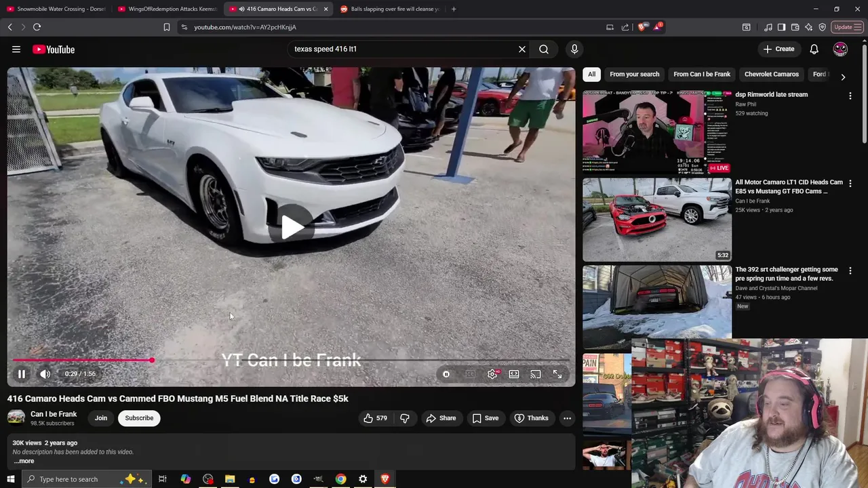
Task: Open options for All Motor Camaro video
Action: (850, 183)
